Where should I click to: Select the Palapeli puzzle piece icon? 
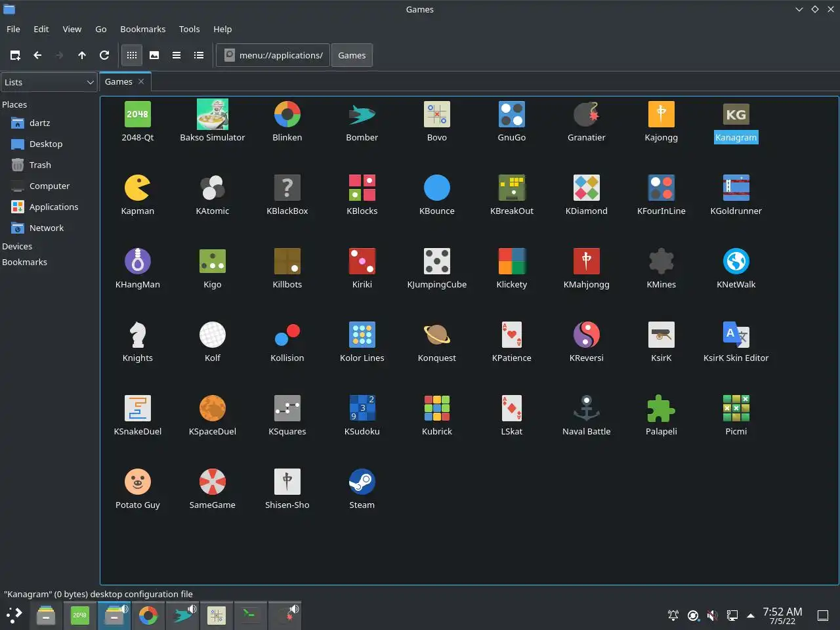[661, 408]
